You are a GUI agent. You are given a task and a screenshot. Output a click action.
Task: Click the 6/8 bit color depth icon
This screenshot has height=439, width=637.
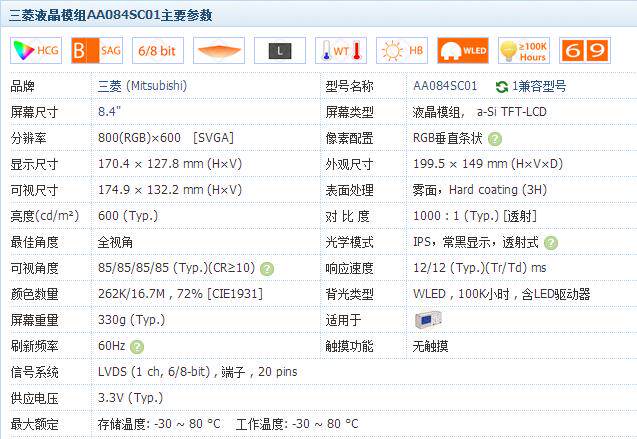(158, 50)
